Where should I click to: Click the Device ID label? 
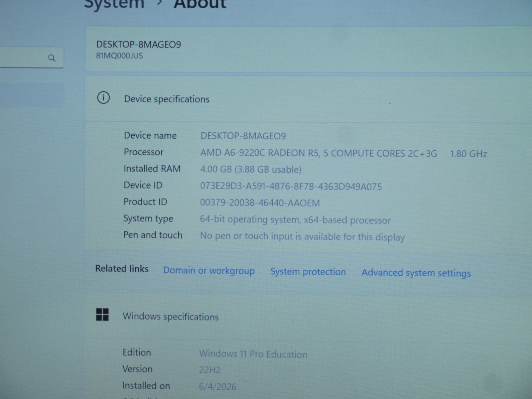click(143, 185)
